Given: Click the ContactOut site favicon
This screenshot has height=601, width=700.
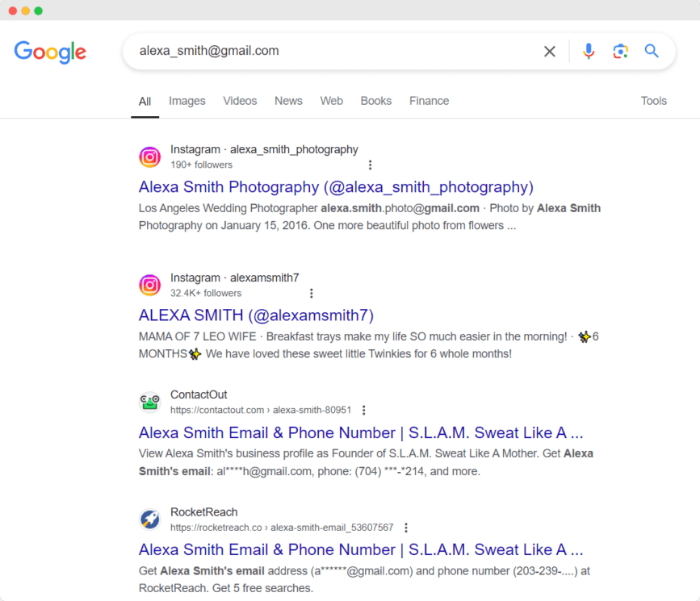Looking at the screenshot, I should tap(149, 402).
